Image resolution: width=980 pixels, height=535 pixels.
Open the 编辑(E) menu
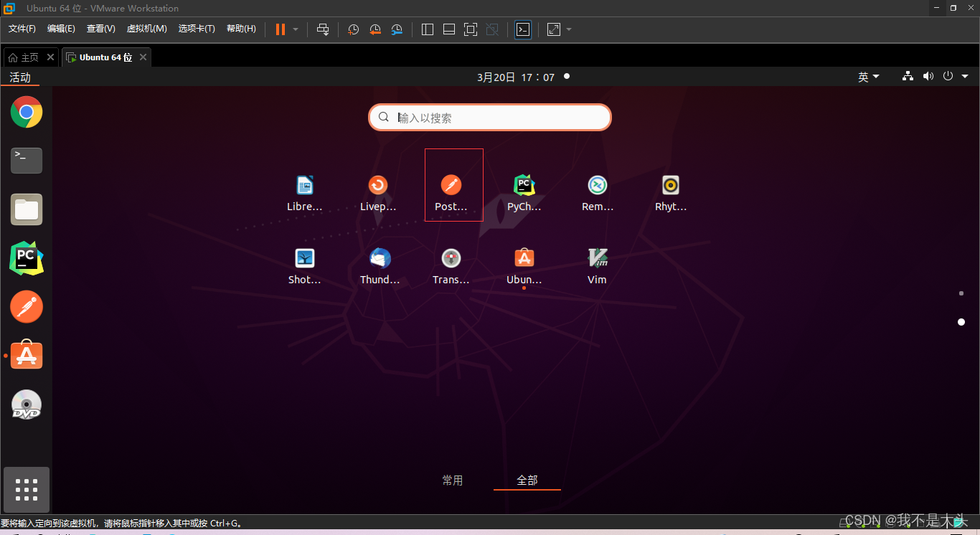coord(61,29)
